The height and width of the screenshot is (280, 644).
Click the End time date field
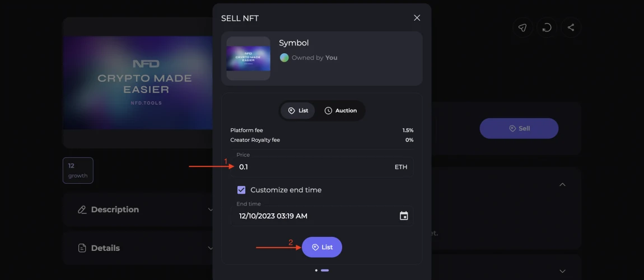click(321, 216)
